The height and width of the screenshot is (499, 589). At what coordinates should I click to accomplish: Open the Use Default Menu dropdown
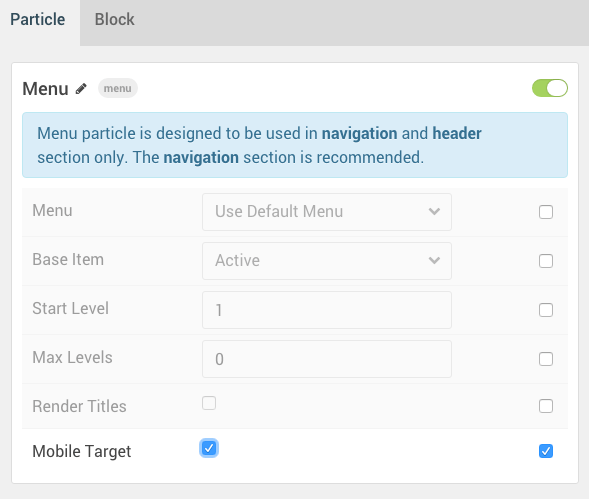coord(327,212)
